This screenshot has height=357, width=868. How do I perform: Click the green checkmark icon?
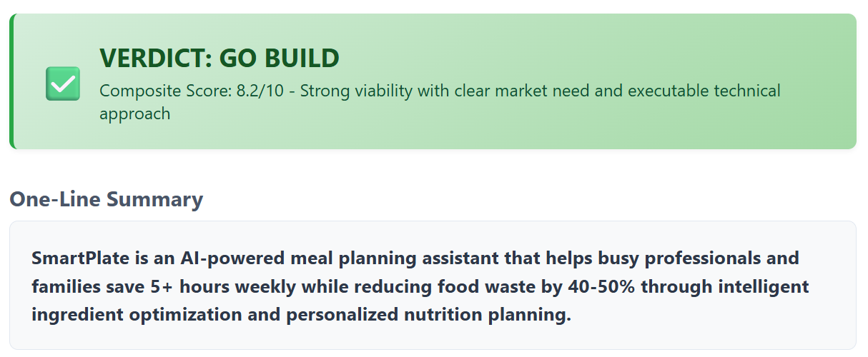click(x=63, y=84)
